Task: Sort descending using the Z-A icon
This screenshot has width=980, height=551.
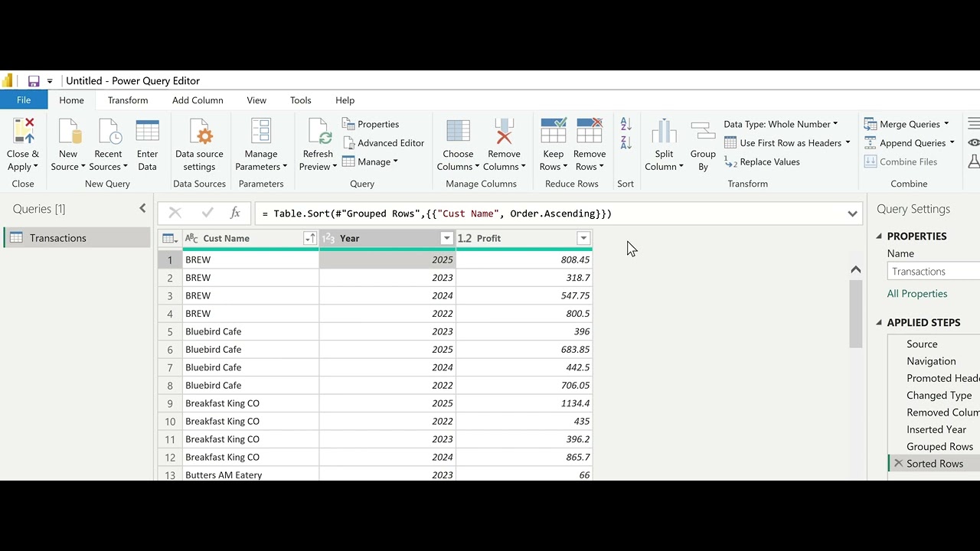Action: [x=626, y=143]
